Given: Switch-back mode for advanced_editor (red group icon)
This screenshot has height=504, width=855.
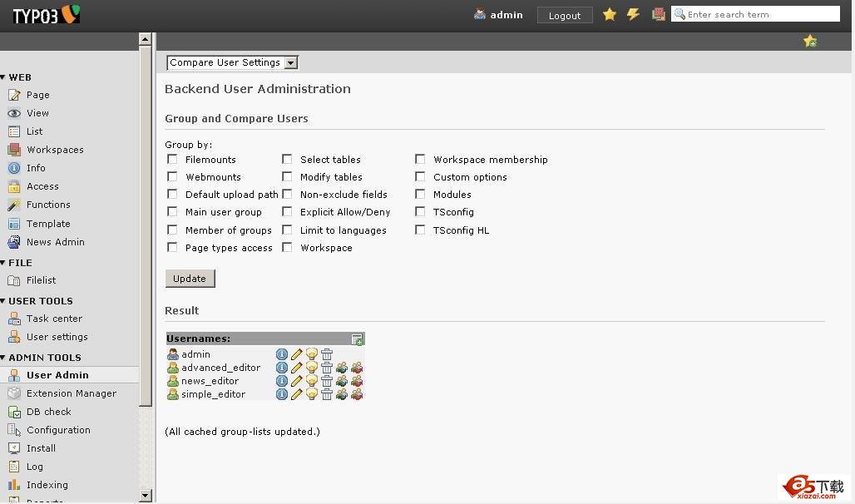Looking at the screenshot, I should [x=357, y=368].
